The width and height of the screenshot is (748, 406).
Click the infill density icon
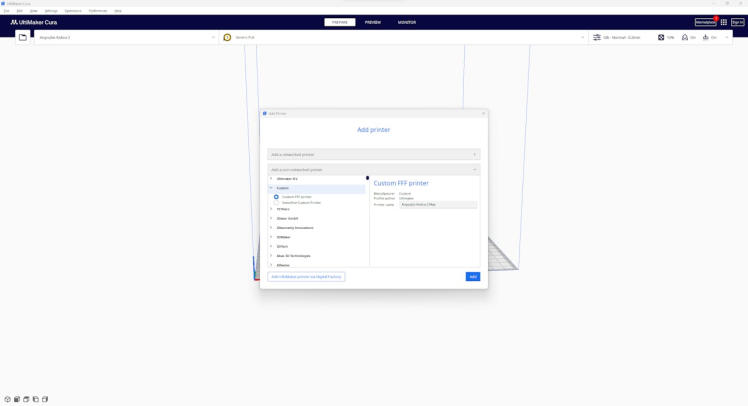pos(661,37)
